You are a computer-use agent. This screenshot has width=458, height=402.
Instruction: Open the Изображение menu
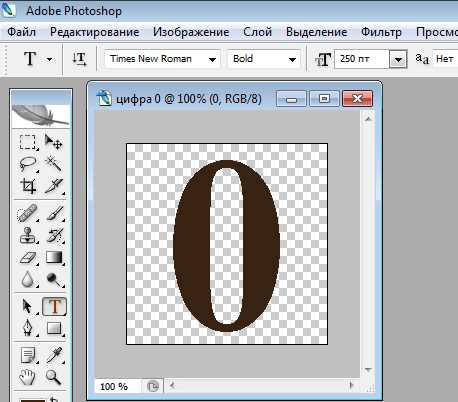click(x=191, y=32)
